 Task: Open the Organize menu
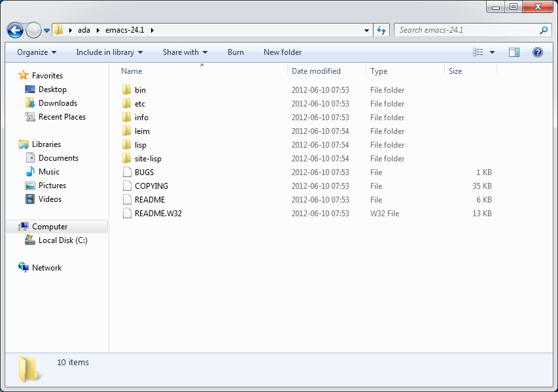coord(37,52)
